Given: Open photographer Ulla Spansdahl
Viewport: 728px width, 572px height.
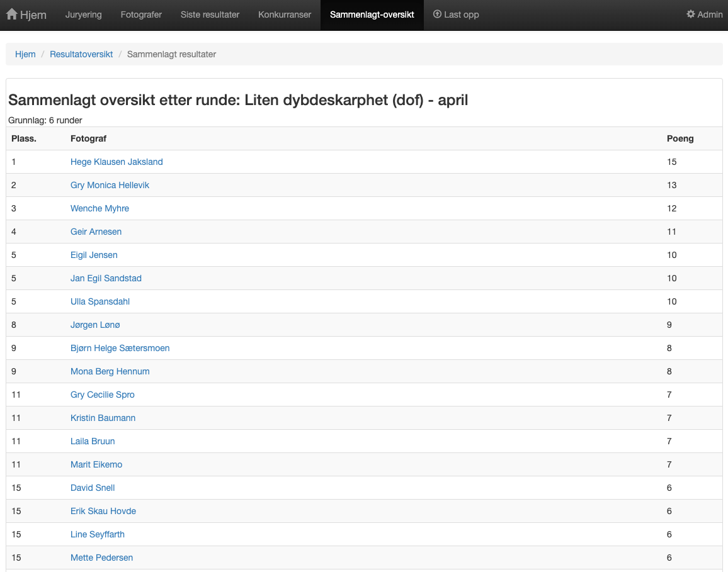Looking at the screenshot, I should coord(100,301).
